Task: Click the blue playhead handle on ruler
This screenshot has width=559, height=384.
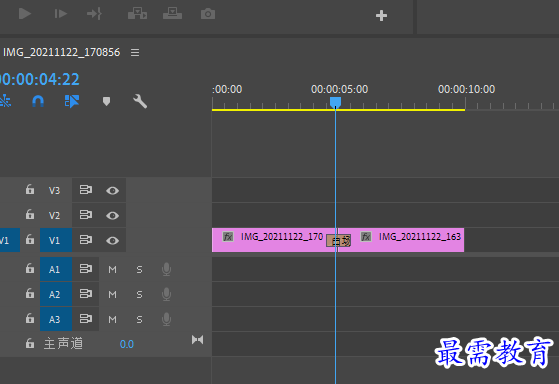Action: (335, 102)
